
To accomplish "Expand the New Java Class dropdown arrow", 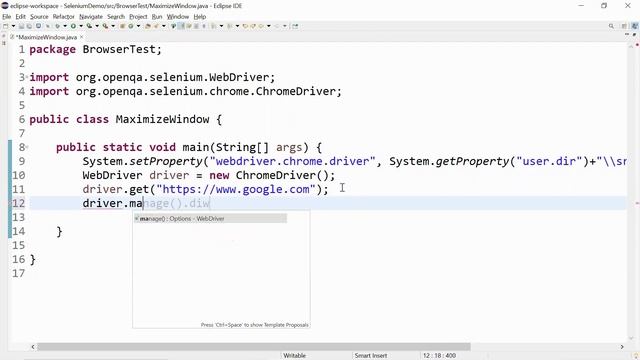I will pyautogui.click(x=138, y=26).
